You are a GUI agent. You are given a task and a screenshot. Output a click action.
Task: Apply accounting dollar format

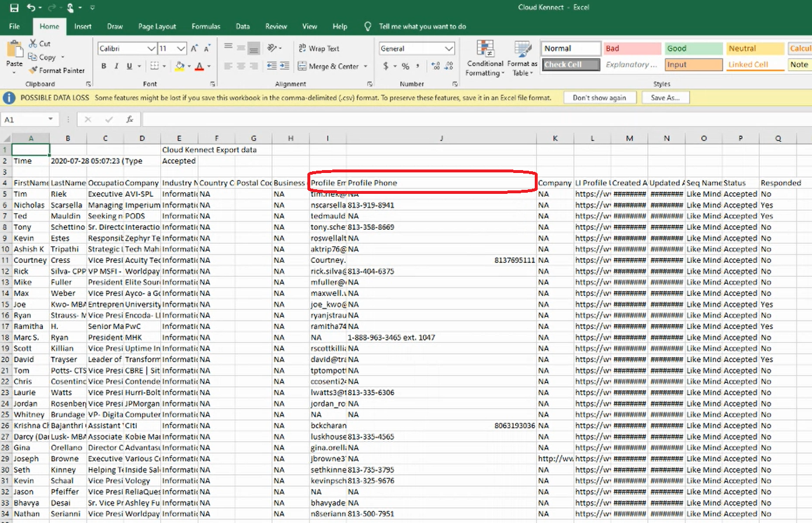(x=386, y=66)
